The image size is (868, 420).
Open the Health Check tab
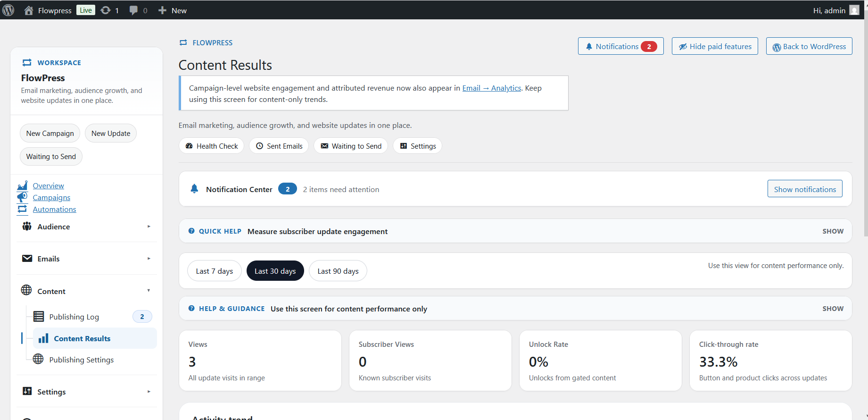click(x=211, y=146)
